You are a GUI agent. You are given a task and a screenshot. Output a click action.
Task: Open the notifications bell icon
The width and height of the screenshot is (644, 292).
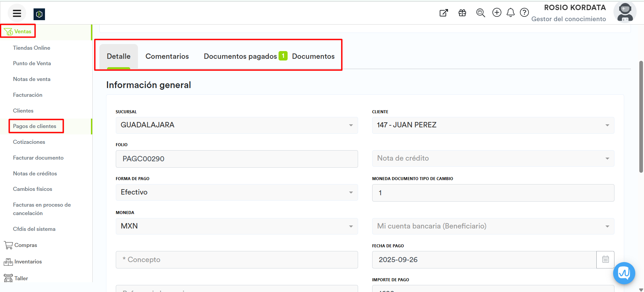coord(510,13)
